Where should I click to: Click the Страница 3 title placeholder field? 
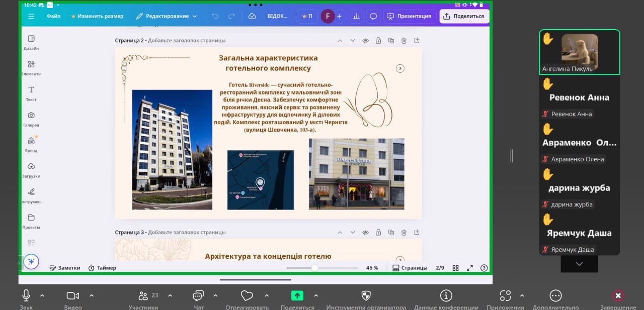187,233
